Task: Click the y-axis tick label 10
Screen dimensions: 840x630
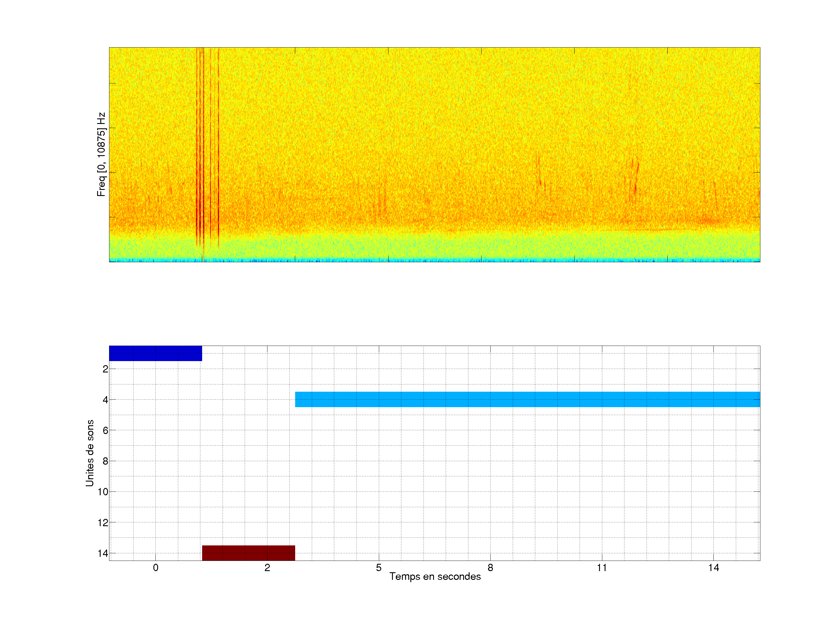Action: pyautogui.click(x=103, y=492)
